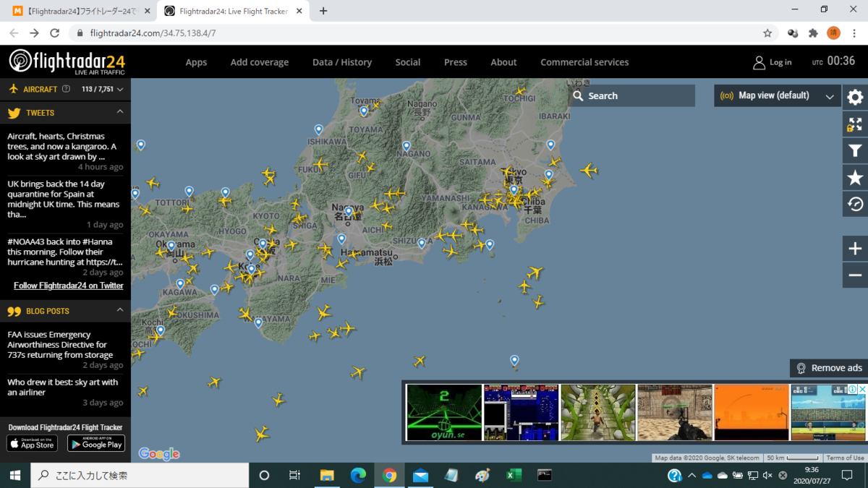Viewport: 868px width, 488px height.
Task: Open File Explorer from the taskbar
Action: click(x=327, y=475)
